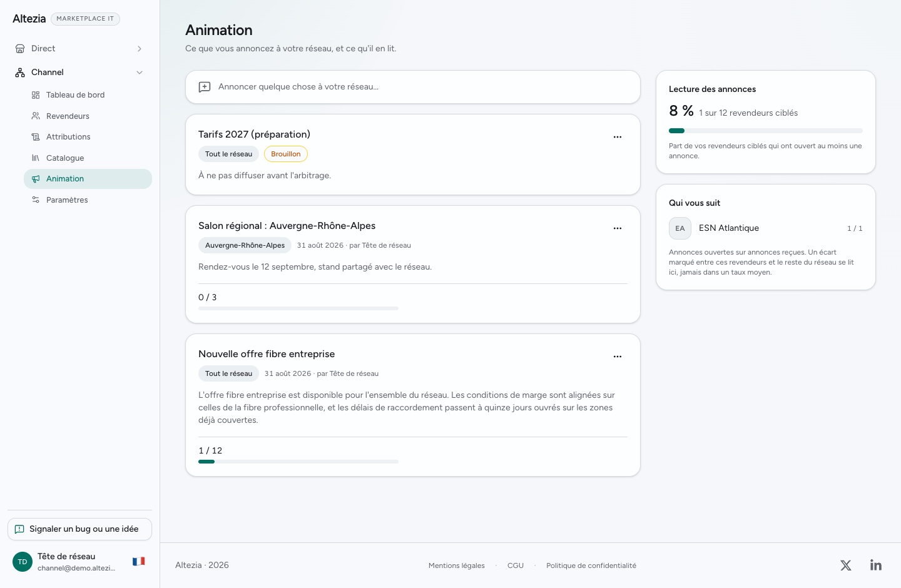The width and height of the screenshot is (901, 588).
Task: Click the Attributions icon
Action: (36, 137)
